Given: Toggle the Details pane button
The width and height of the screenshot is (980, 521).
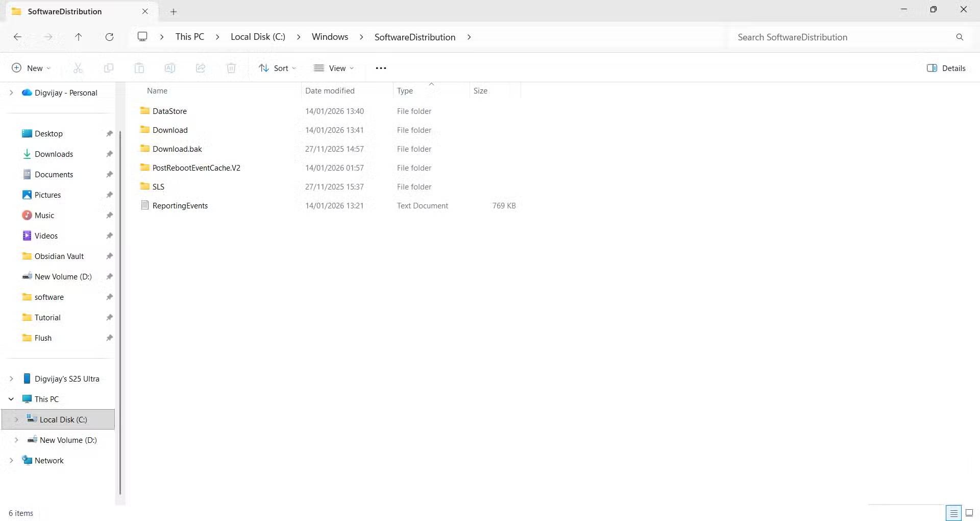Looking at the screenshot, I should (946, 68).
